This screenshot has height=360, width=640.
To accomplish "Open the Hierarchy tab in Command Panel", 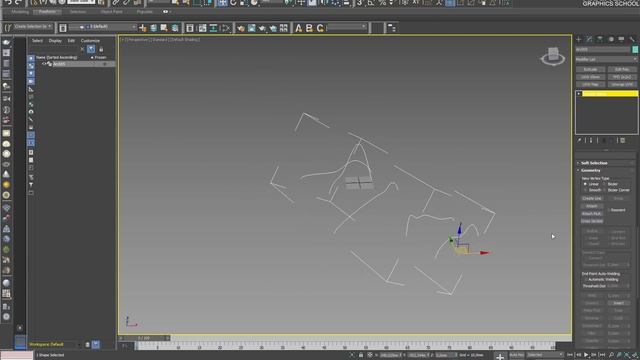I will click(600, 39).
